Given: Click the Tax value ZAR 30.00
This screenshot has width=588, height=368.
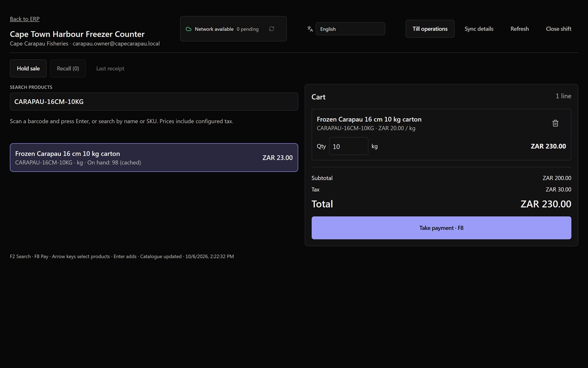Looking at the screenshot, I should (559, 190).
